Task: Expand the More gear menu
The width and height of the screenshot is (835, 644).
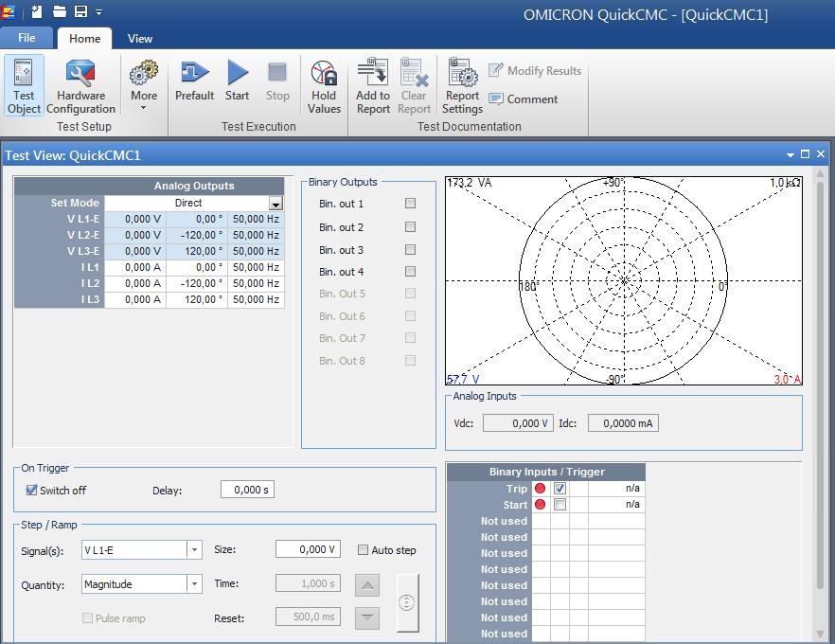Action: coord(144,86)
